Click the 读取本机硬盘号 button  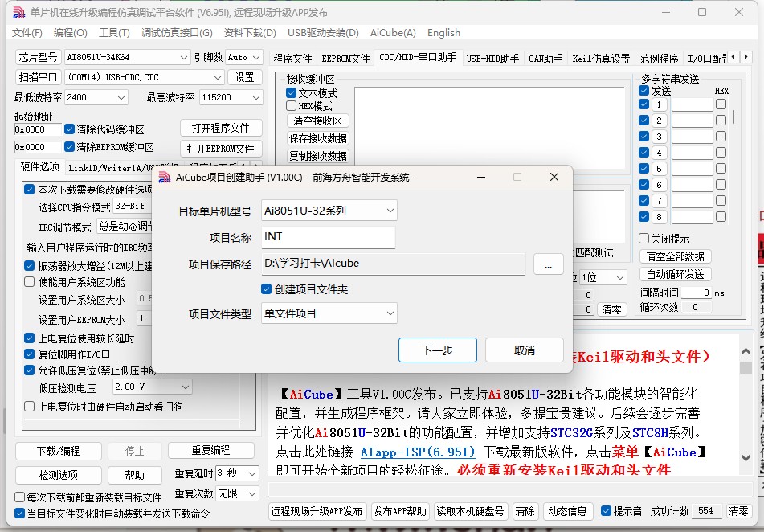click(470, 511)
